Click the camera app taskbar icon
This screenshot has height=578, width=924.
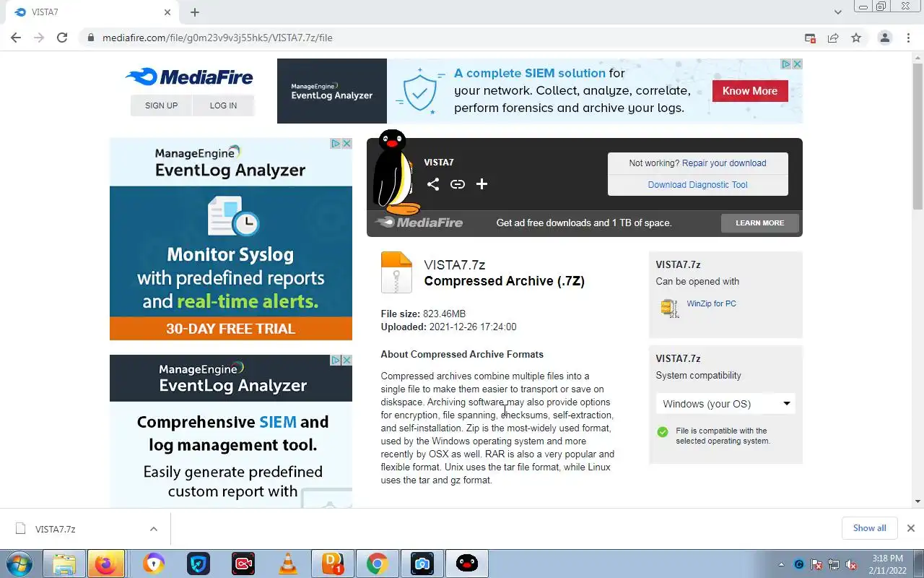click(422, 564)
